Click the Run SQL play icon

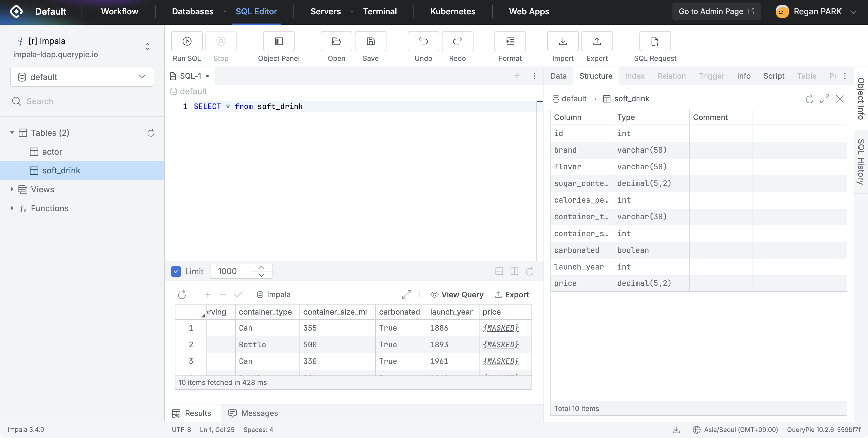187,41
